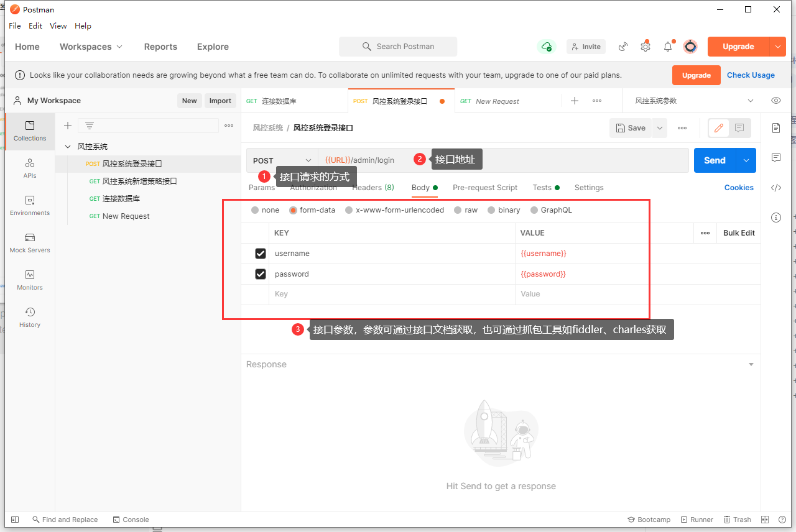Viewport: 796px width, 532px height.
Task: Open the Mock Servers panel
Action: point(29,243)
